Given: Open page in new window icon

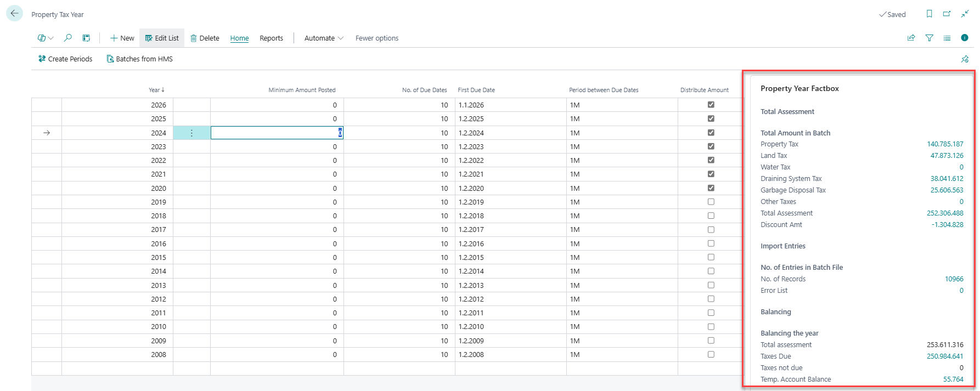Looking at the screenshot, I should (x=947, y=14).
